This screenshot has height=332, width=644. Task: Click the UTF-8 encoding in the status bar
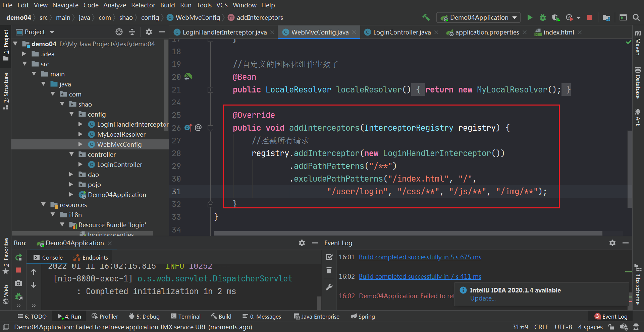(563, 327)
